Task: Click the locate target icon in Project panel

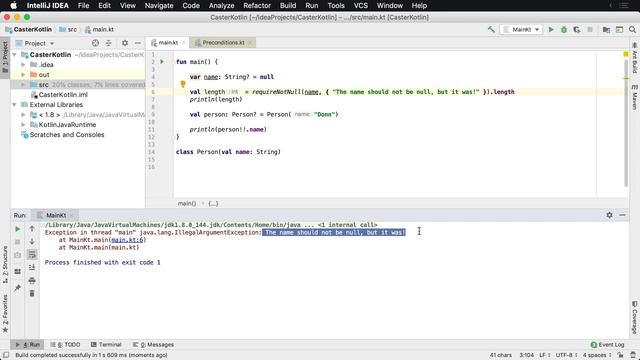Action: [x=95, y=43]
